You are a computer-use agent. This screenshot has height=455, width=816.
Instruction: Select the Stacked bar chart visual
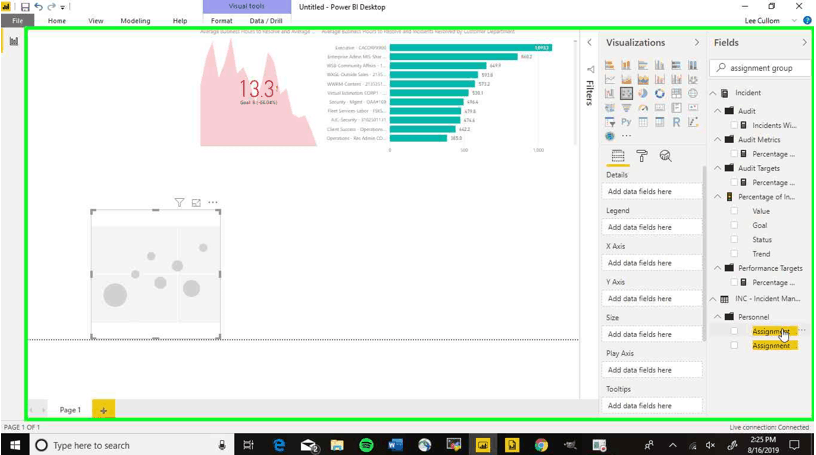tap(609, 65)
